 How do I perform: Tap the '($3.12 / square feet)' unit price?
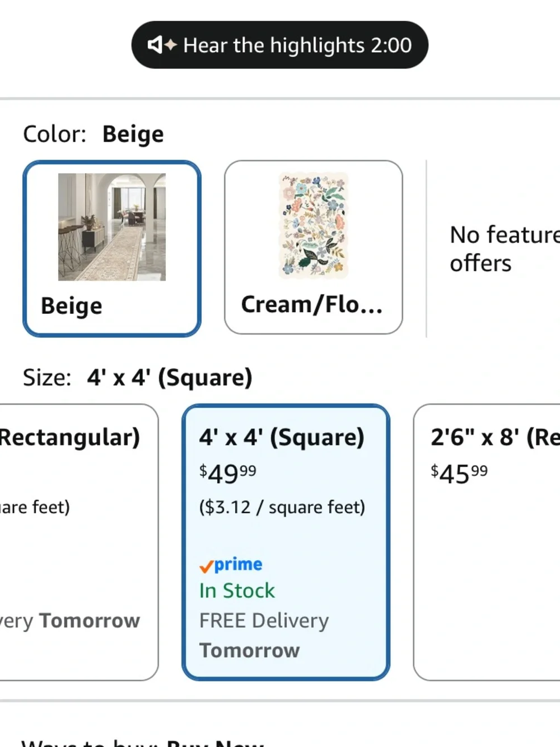282,507
